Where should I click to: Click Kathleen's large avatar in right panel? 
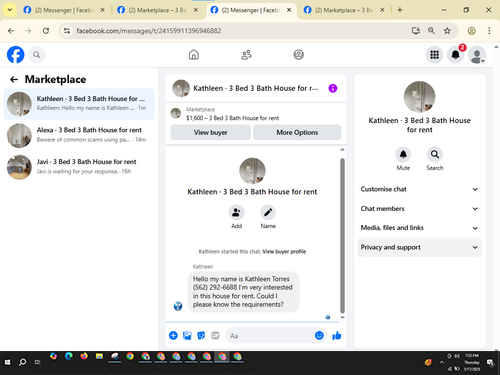tap(419, 97)
